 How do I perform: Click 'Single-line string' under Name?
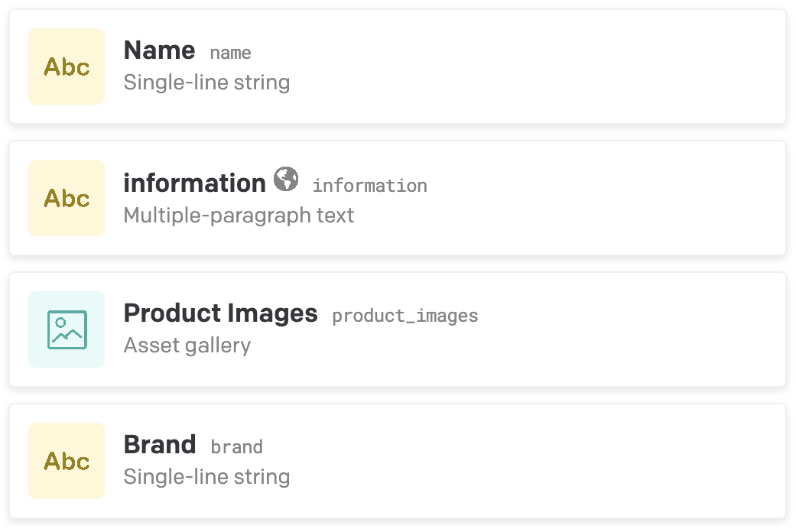pos(206,83)
